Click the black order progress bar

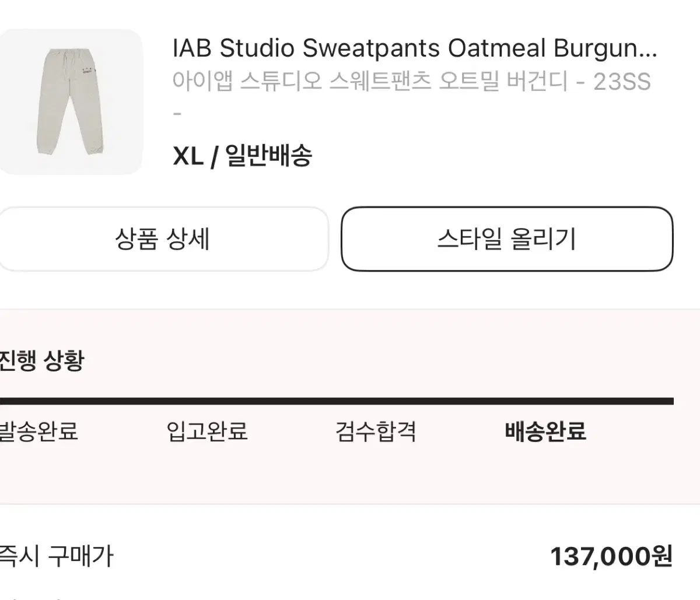point(337,401)
